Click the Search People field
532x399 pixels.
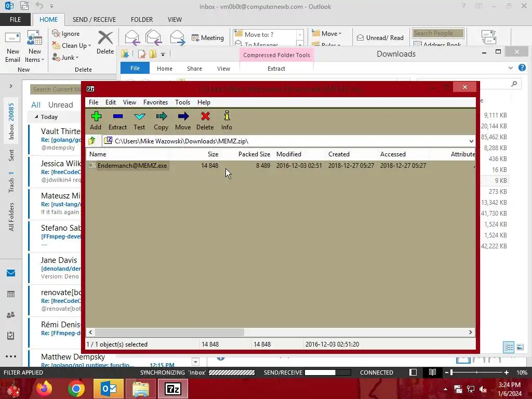[438, 33]
